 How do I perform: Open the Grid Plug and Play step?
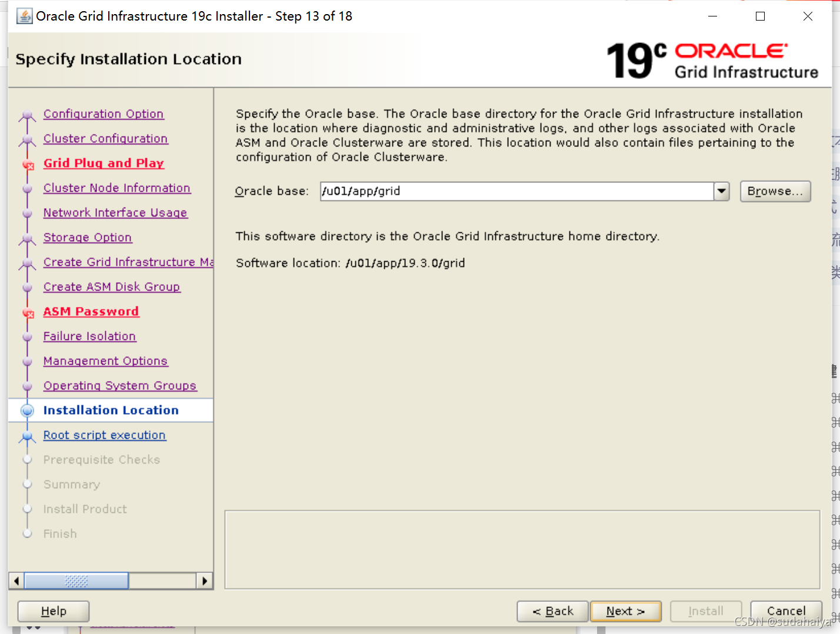tap(104, 163)
